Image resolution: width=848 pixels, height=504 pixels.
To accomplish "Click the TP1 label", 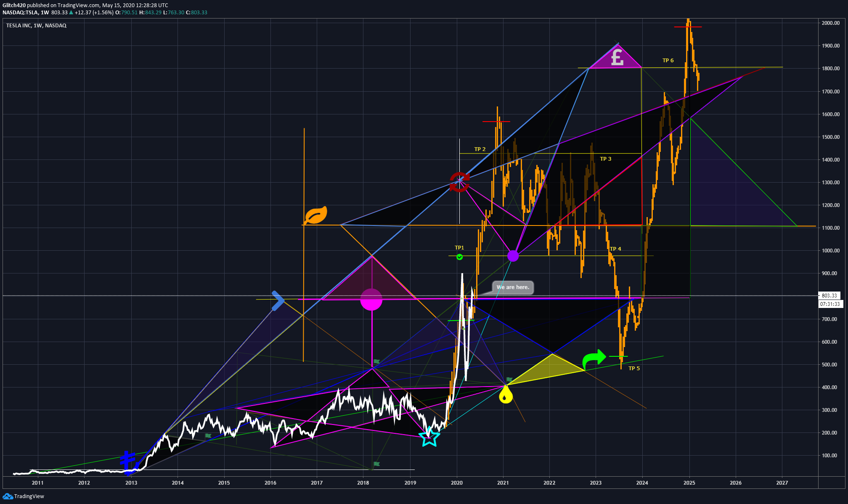I will [x=459, y=248].
